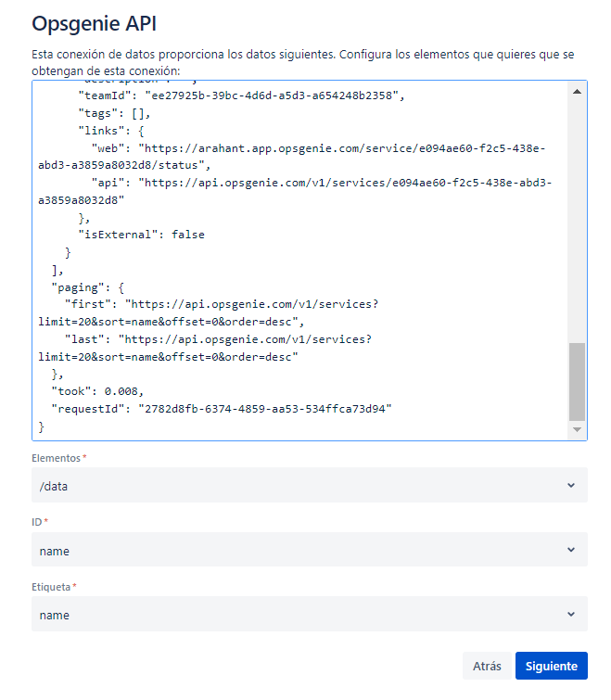Click the "api" URL line in JSON

(x=295, y=192)
